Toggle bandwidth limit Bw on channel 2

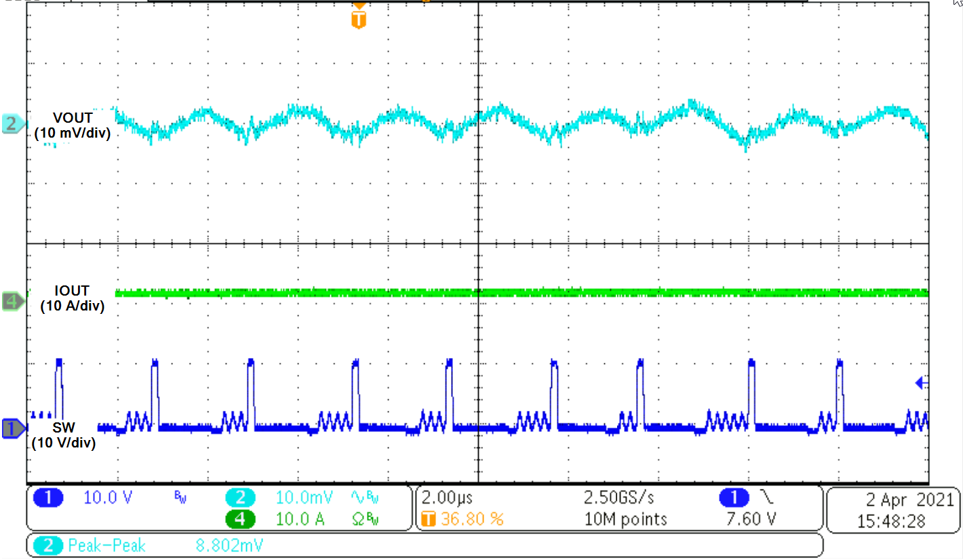pos(372,498)
